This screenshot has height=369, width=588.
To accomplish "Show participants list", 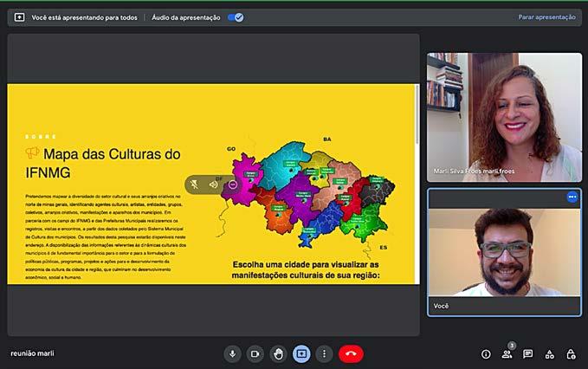I will [x=507, y=354].
